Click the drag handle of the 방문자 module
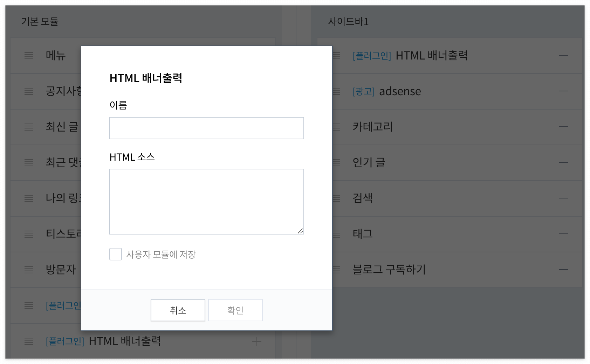Image resolution: width=590 pixels, height=364 pixels. 29,269
